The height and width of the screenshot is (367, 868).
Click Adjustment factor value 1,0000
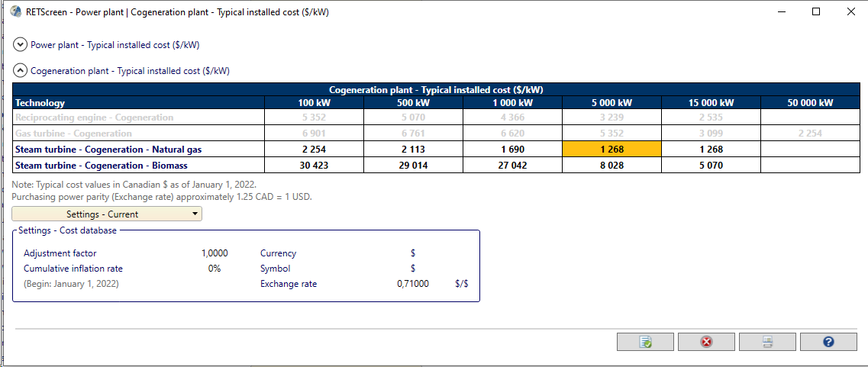click(215, 253)
